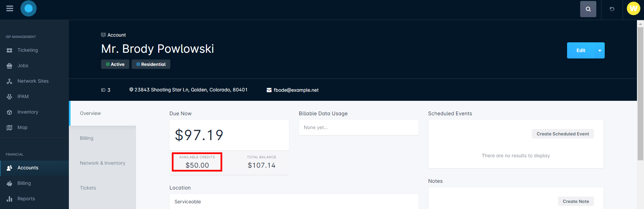The height and width of the screenshot is (209, 644).
Task: Open the yellow W user avatar
Action: pos(633,8)
